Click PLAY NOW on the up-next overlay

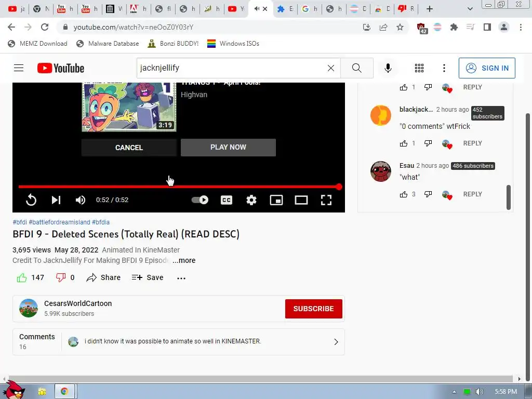coord(229,147)
